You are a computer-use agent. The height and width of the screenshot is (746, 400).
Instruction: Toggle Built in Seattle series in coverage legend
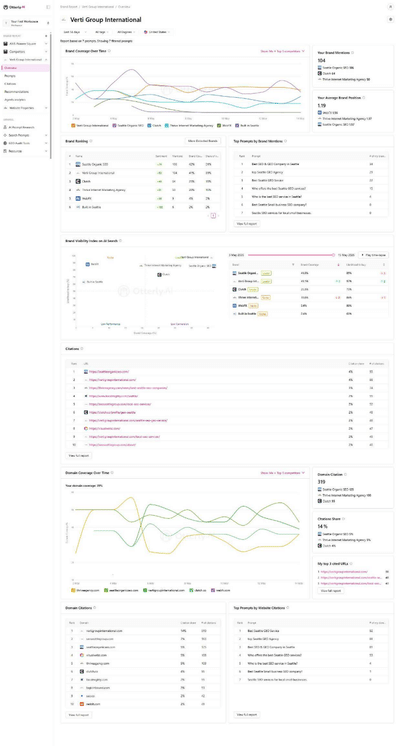236,126
